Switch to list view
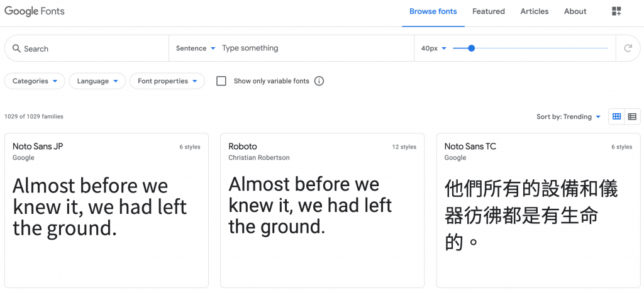The height and width of the screenshot is (290, 644). tap(632, 116)
